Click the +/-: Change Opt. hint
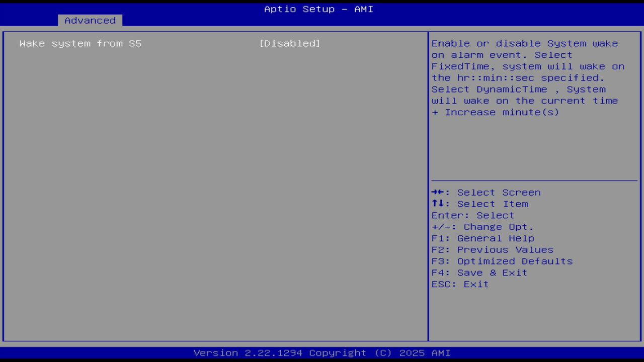Image resolution: width=644 pixels, height=362 pixels. [481, 227]
